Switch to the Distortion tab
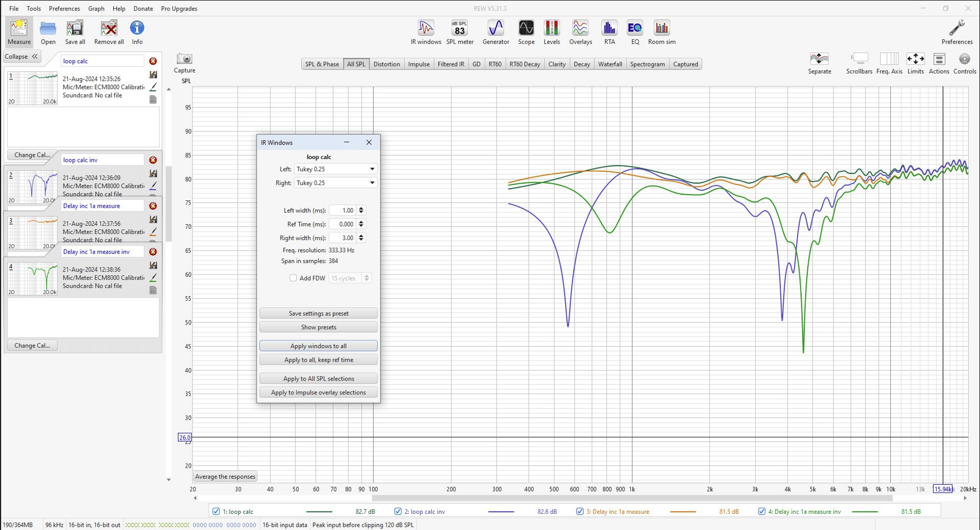 (387, 64)
